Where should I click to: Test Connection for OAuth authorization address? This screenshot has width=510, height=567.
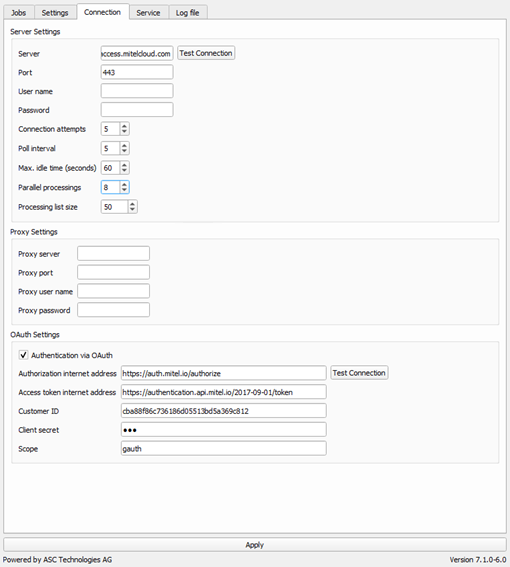[359, 373]
